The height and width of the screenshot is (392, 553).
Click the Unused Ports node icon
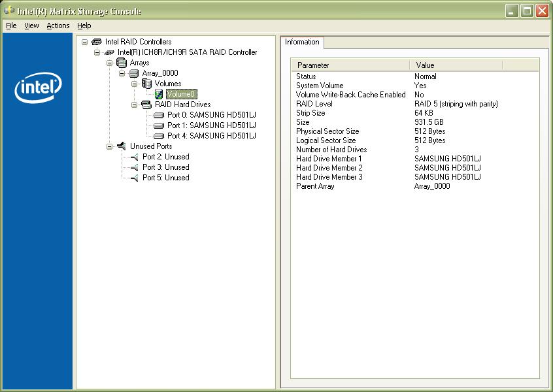click(122, 146)
